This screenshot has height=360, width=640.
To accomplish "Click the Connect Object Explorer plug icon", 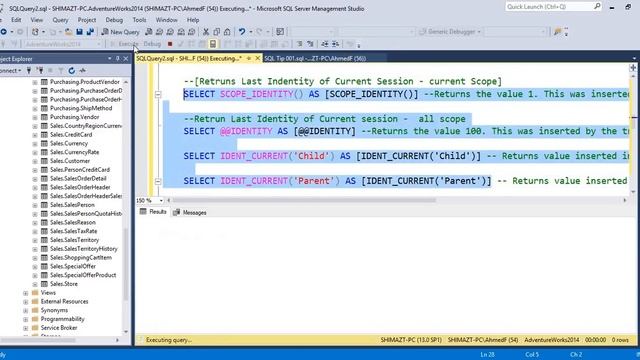I will [x=29, y=71].
